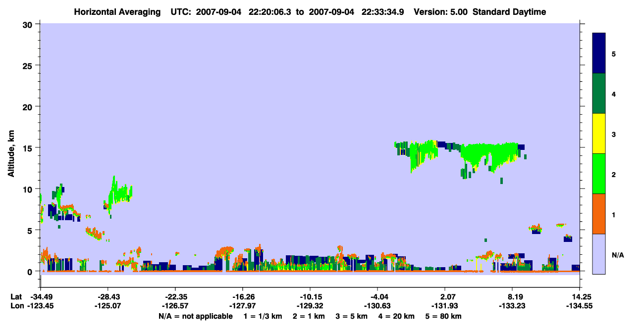Click longitude value -130.63

tap(377, 306)
